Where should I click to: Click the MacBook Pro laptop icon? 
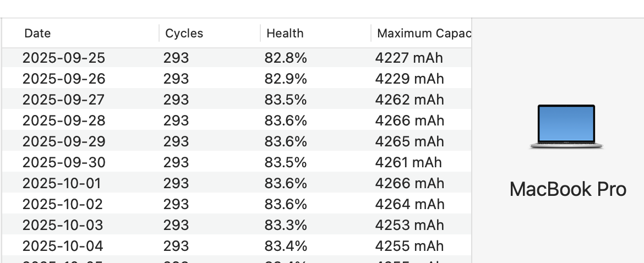tap(566, 127)
